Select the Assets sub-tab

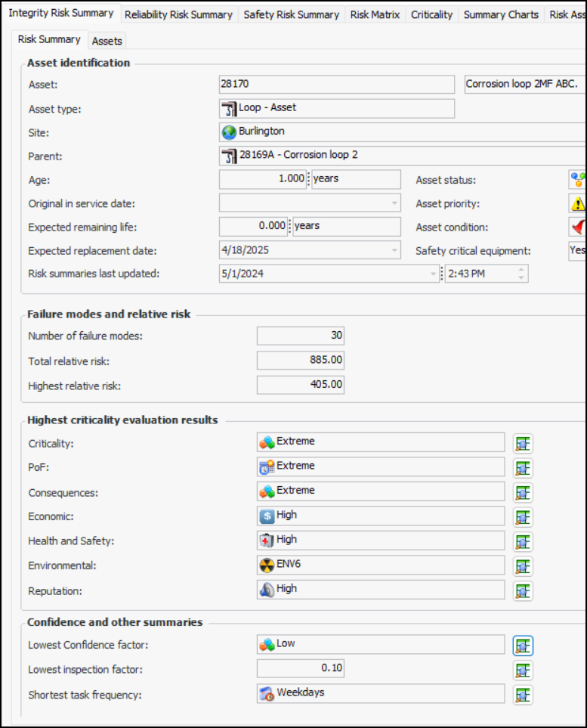click(107, 41)
